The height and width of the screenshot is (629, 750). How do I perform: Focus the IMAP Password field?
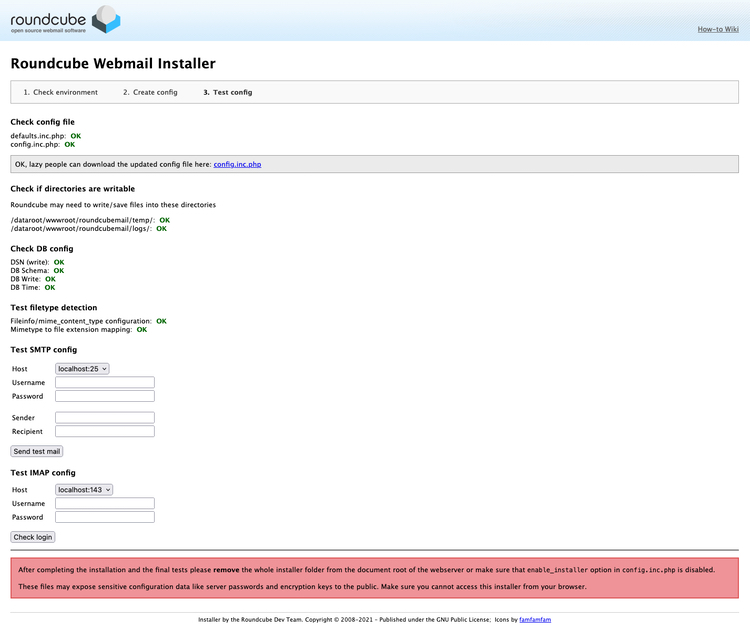click(105, 517)
